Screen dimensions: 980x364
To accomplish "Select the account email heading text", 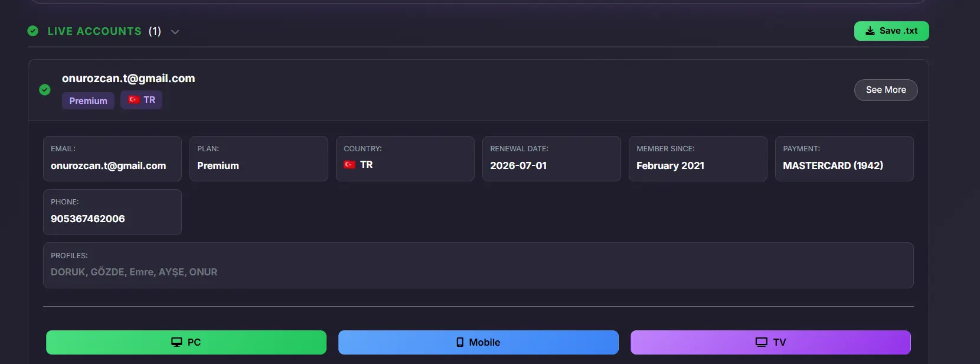I will 128,78.
